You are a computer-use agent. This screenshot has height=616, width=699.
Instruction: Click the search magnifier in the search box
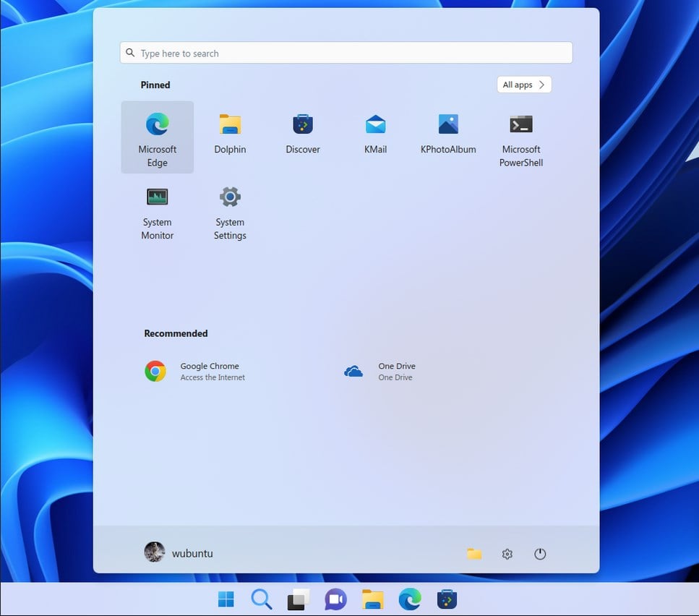(130, 53)
